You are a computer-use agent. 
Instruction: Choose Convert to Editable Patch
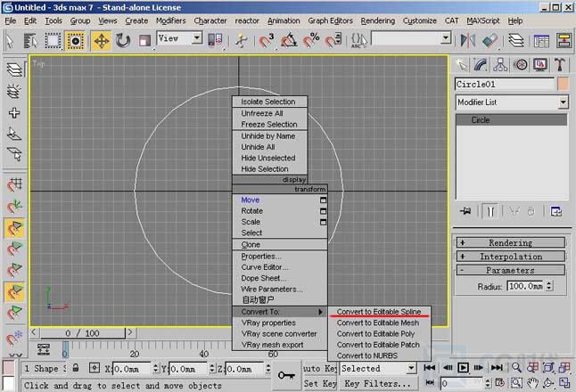378,345
